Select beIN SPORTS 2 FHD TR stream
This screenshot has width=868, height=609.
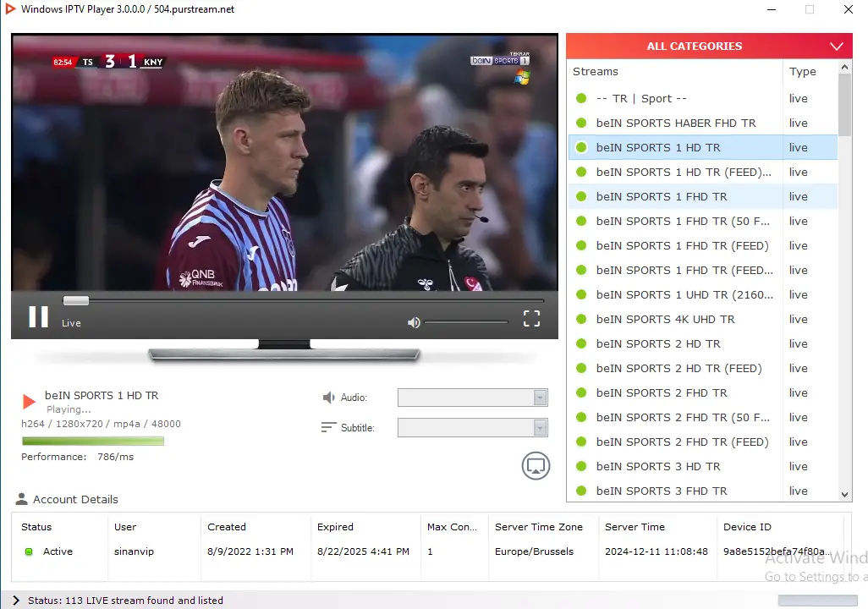703,392
